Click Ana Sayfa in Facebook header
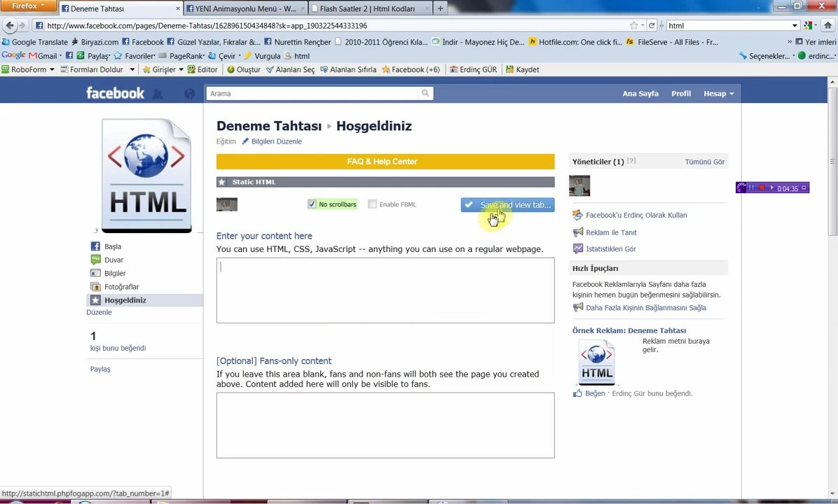 pyautogui.click(x=640, y=93)
